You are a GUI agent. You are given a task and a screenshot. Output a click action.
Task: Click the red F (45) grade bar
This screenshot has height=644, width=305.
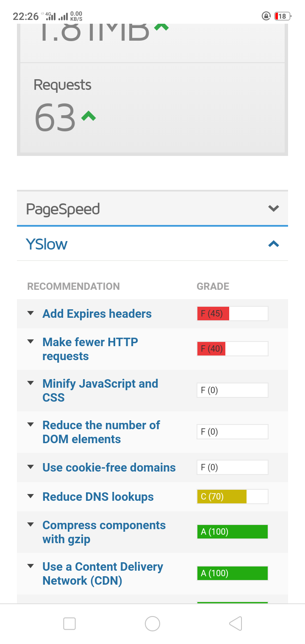click(x=213, y=314)
